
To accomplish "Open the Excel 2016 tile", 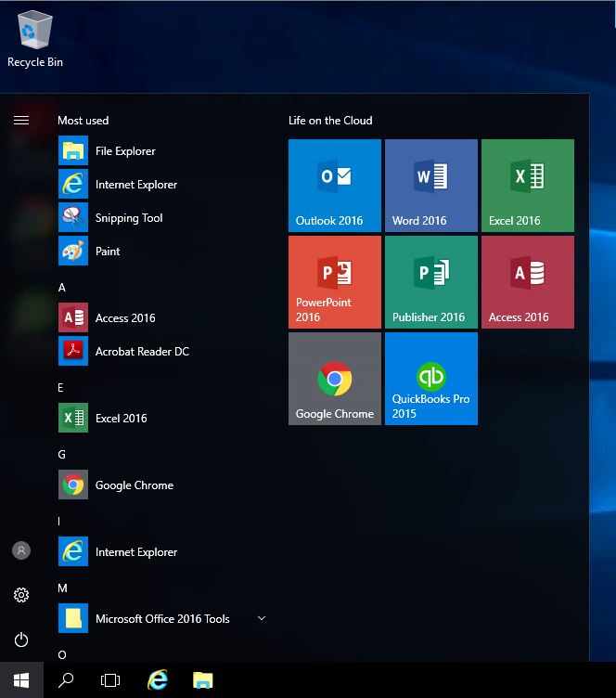I will (528, 186).
